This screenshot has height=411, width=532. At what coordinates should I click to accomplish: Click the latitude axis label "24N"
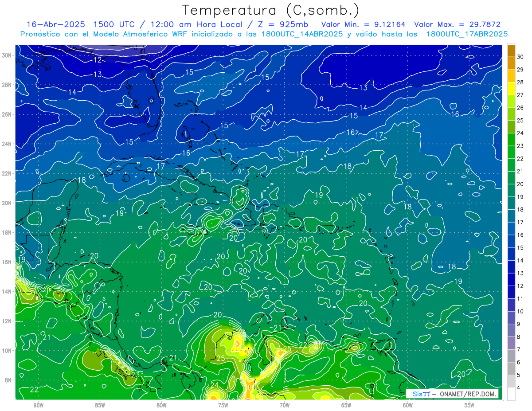point(8,144)
